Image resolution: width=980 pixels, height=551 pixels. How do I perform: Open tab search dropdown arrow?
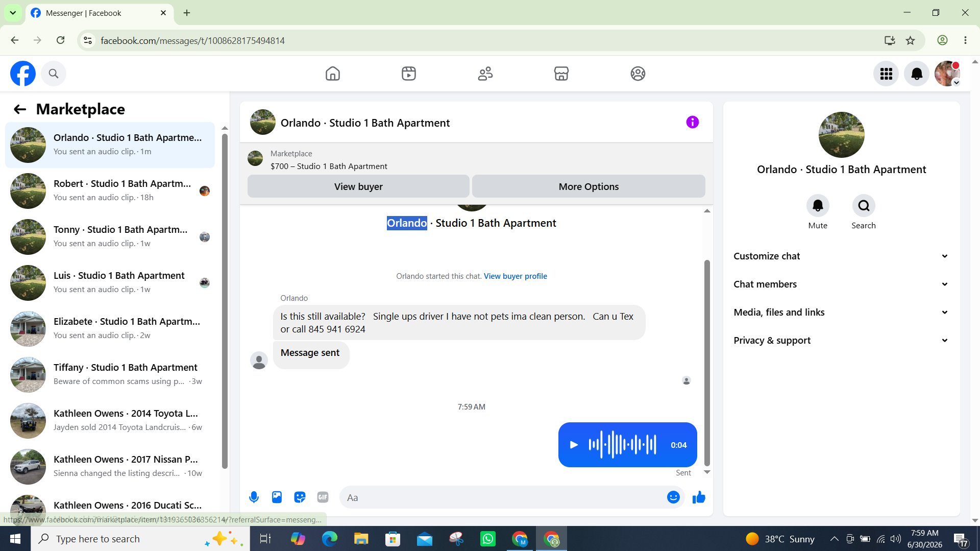(x=13, y=13)
